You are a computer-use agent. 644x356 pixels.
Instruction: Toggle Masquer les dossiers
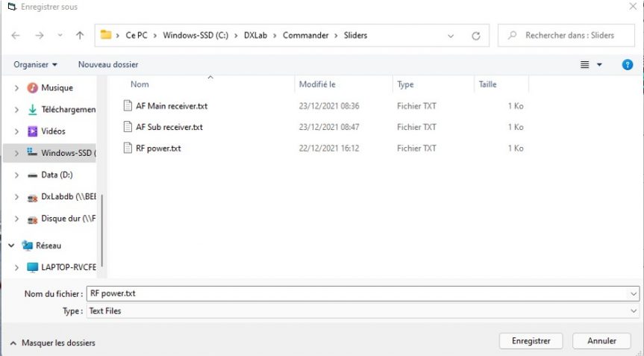(x=52, y=343)
